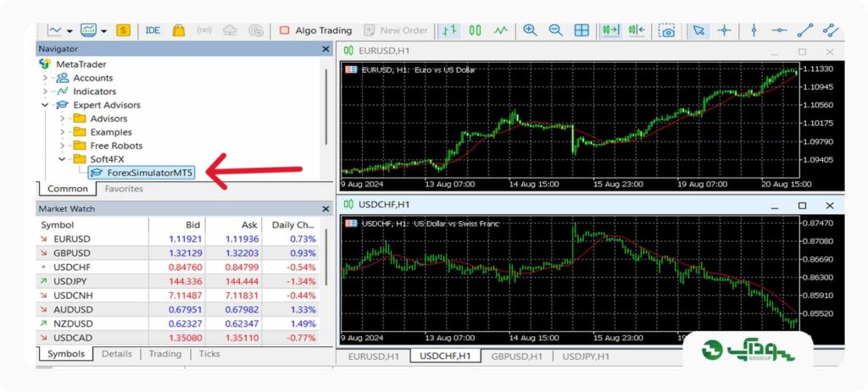Select the AUDUSD symbol row
The image size is (868, 392).
(178, 310)
